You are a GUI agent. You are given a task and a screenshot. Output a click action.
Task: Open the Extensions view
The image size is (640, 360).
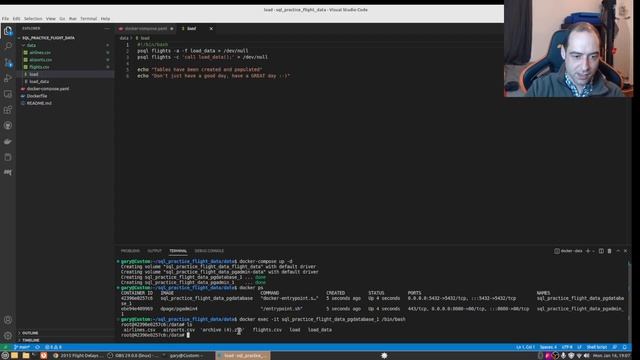(x=8, y=110)
